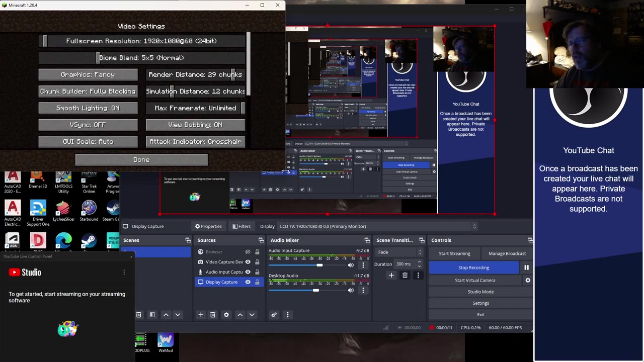Screen dimensions: 644x362
Task: Open Dremel 3D desktop shortcut
Action: tap(38, 180)
